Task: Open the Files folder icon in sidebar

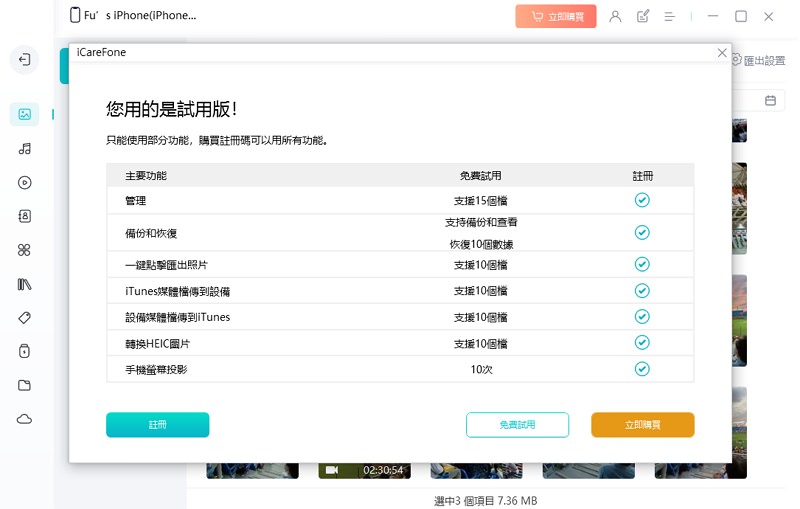Action: (24, 385)
